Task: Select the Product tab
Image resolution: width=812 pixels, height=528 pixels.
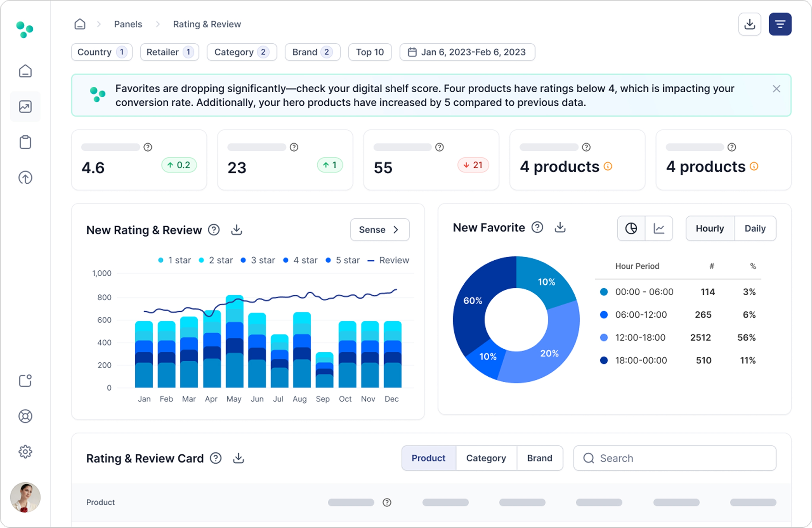Action: (x=429, y=458)
